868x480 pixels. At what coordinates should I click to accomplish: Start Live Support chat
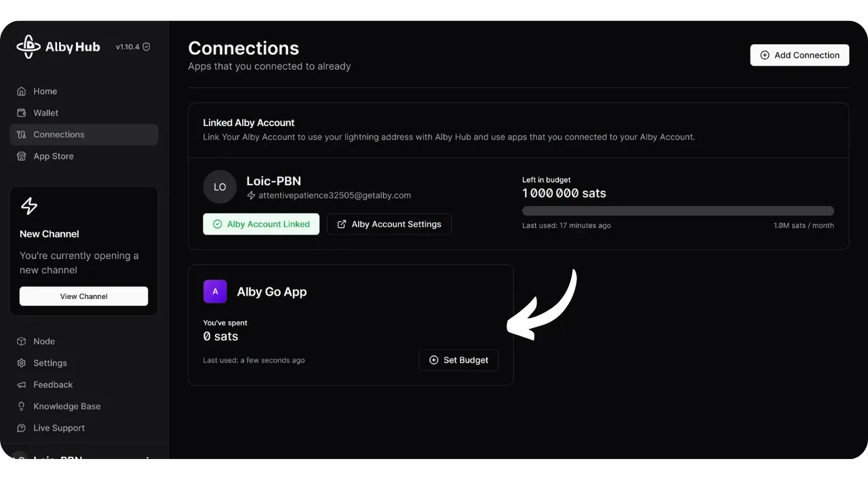(x=59, y=428)
